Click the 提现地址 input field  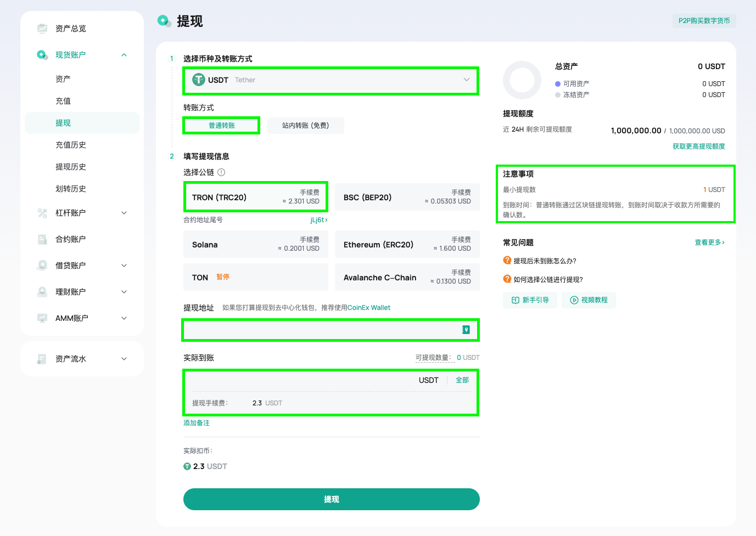coord(331,330)
